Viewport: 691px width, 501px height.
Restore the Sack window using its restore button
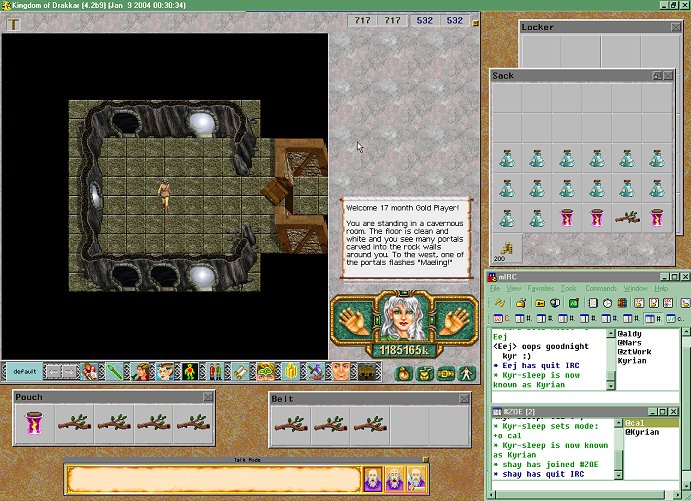(x=657, y=76)
